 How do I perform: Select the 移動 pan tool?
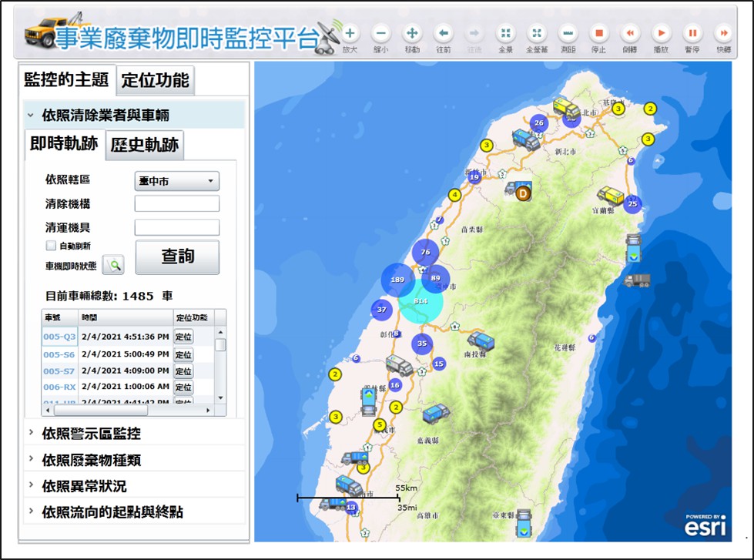(412, 33)
